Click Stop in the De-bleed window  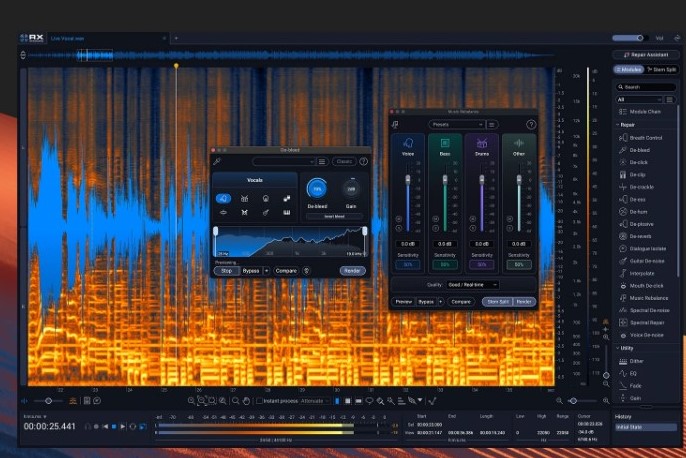pos(226,271)
